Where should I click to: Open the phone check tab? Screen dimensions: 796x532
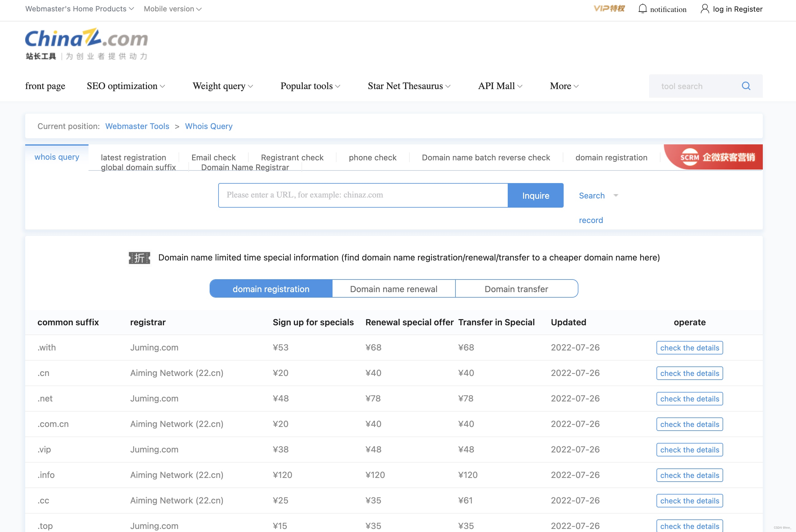click(x=373, y=158)
